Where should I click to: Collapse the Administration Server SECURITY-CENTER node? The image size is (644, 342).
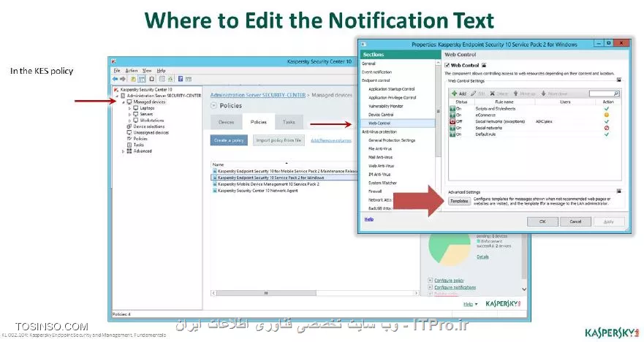[x=117, y=96]
